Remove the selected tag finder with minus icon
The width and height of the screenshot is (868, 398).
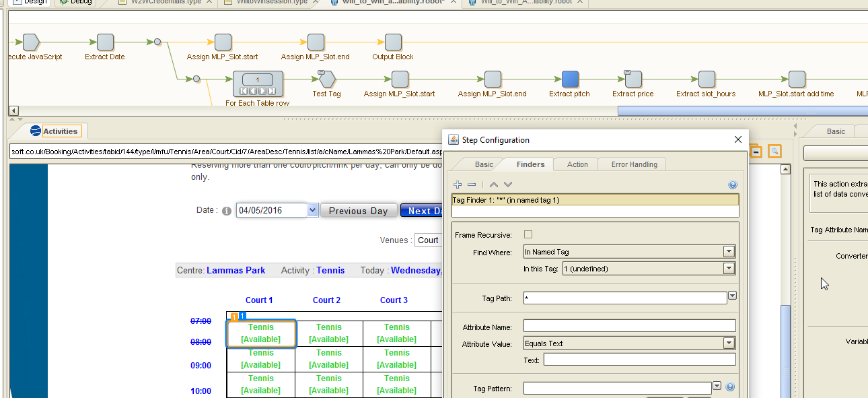pyautogui.click(x=472, y=185)
